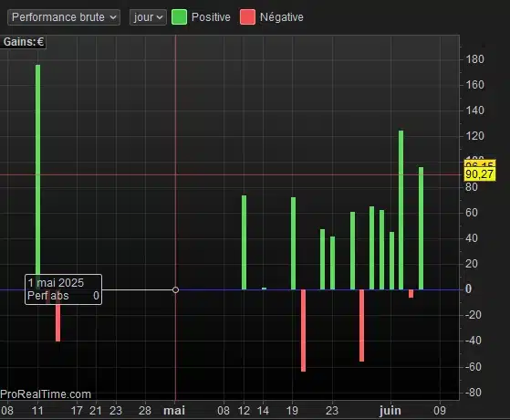
Task: Open the Performance brute dropdown
Action: (x=64, y=17)
